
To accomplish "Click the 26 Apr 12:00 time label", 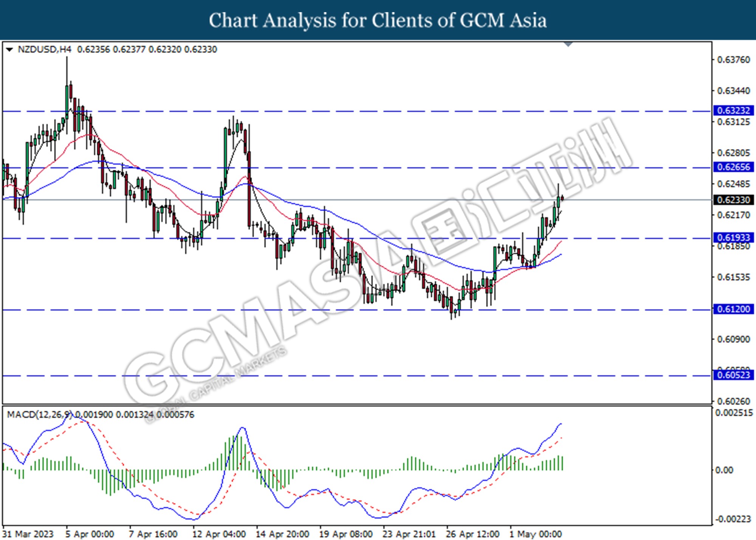I will coord(472,534).
